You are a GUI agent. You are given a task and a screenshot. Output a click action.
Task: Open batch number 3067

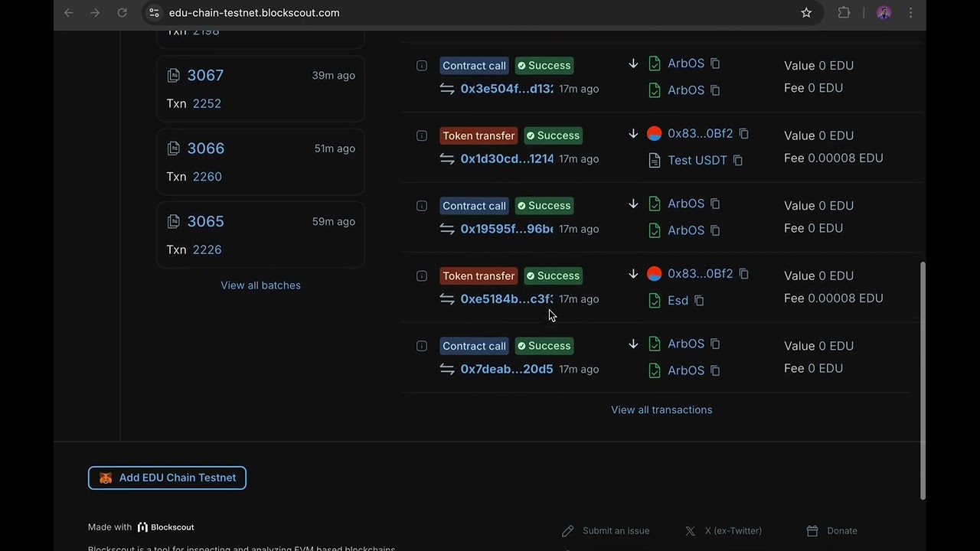tap(205, 75)
